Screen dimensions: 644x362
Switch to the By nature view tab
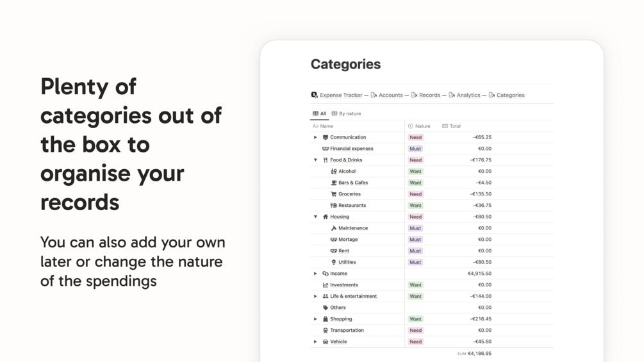point(347,113)
